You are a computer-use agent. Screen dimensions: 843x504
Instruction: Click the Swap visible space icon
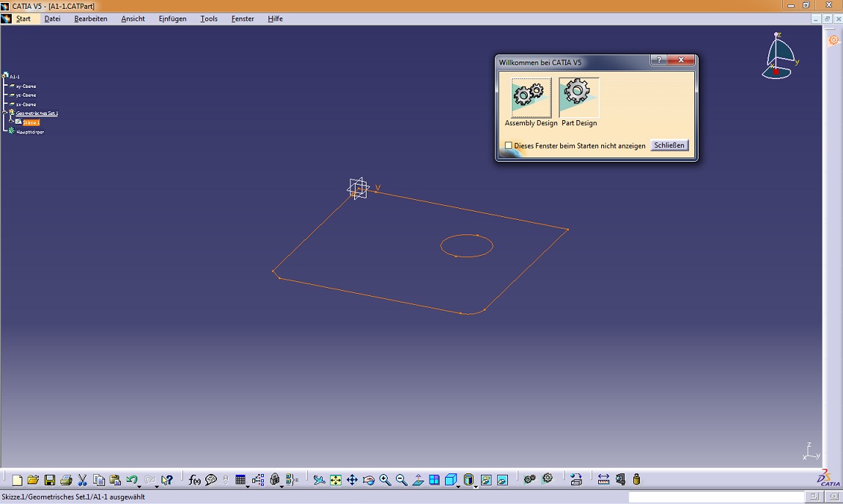tap(502, 479)
